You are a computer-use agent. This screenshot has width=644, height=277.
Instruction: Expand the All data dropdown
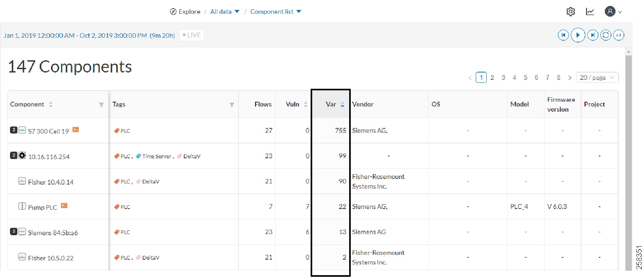point(225,11)
